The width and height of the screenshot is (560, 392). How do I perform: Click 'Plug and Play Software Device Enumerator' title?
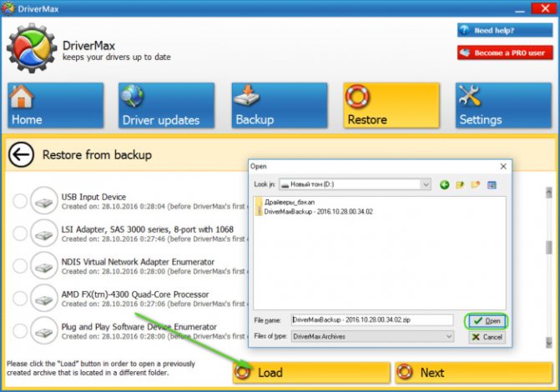pos(139,327)
